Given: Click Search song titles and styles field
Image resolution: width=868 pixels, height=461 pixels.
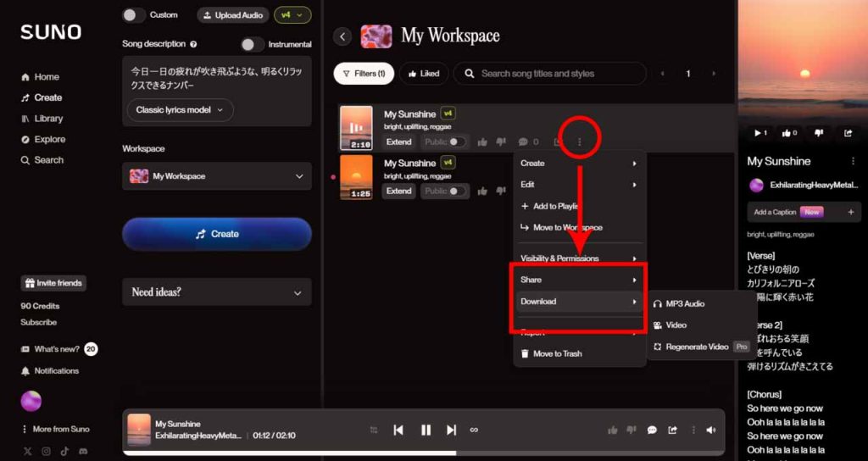Looking at the screenshot, I should coord(549,74).
